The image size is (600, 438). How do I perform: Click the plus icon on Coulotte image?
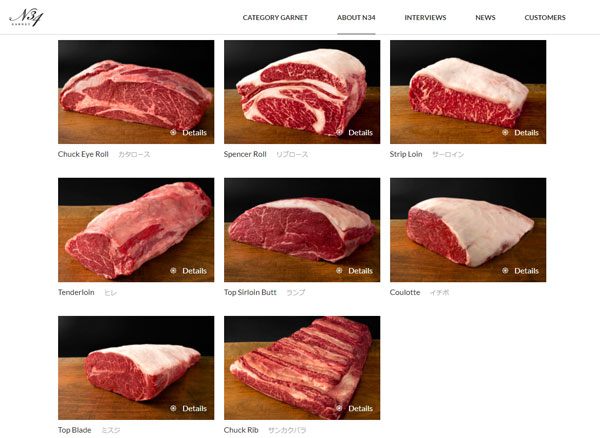[505, 270]
